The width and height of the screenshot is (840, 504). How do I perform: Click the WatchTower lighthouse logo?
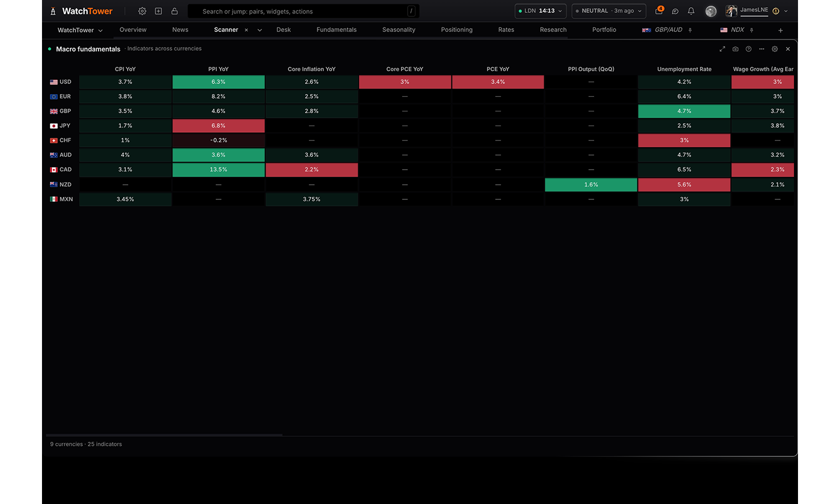[x=53, y=11]
